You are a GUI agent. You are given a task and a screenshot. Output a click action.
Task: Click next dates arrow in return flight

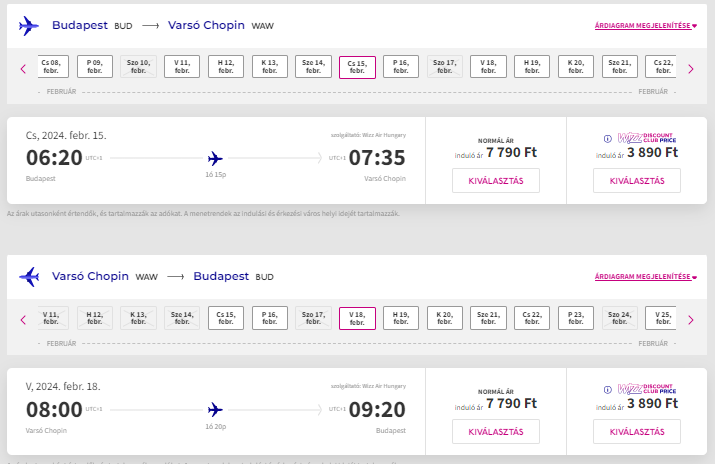(x=694, y=320)
